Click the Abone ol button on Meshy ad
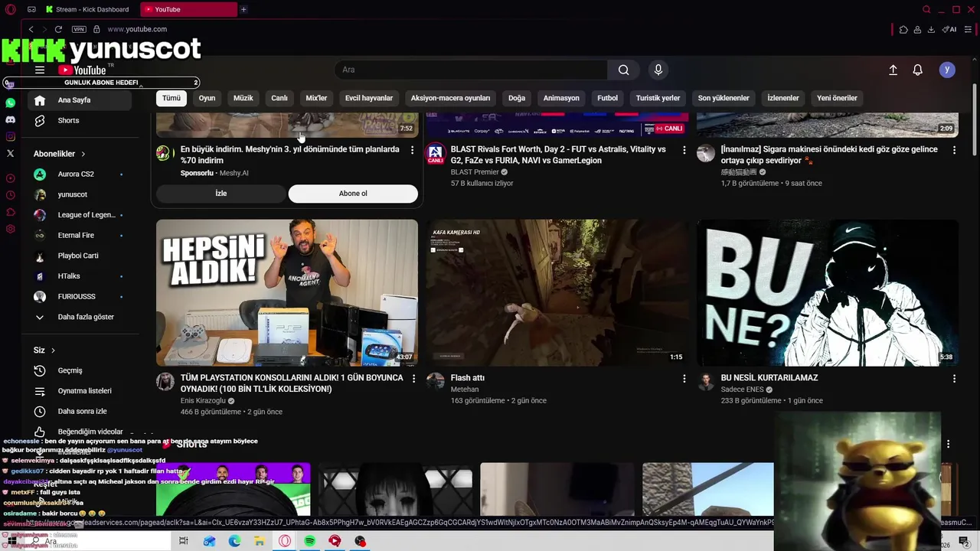 coord(353,194)
